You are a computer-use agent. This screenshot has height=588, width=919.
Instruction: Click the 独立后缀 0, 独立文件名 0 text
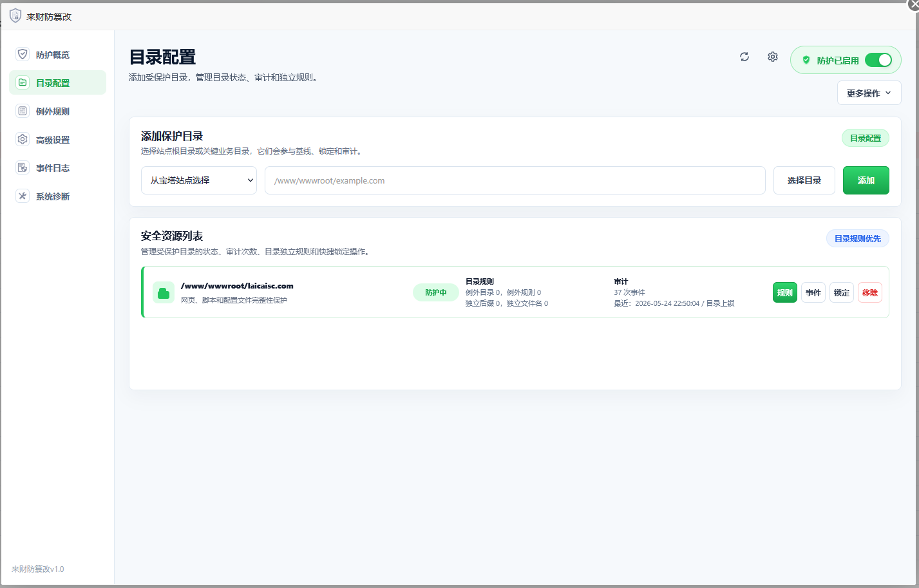click(507, 303)
